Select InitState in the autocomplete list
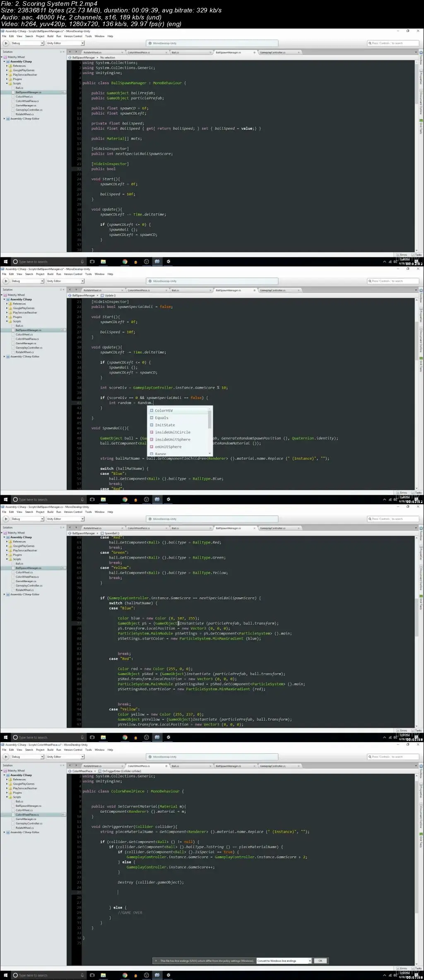The image size is (424, 980). point(178,425)
